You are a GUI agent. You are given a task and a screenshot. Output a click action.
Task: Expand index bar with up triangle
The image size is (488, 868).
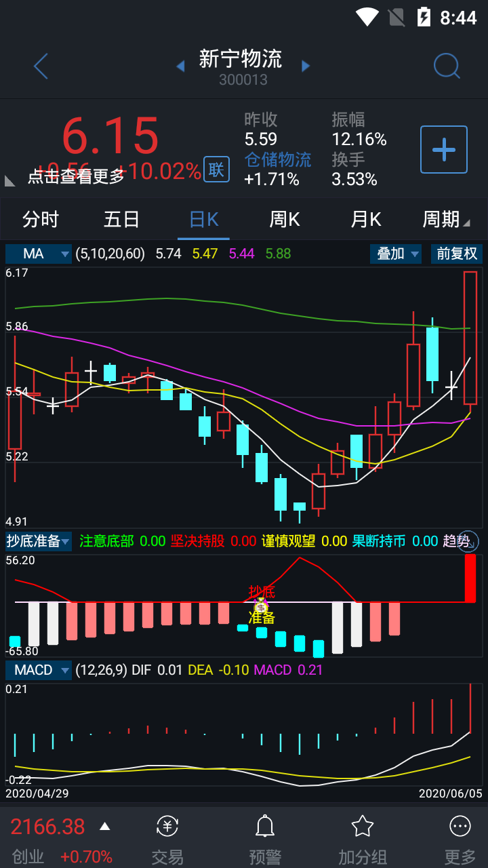(104, 826)
